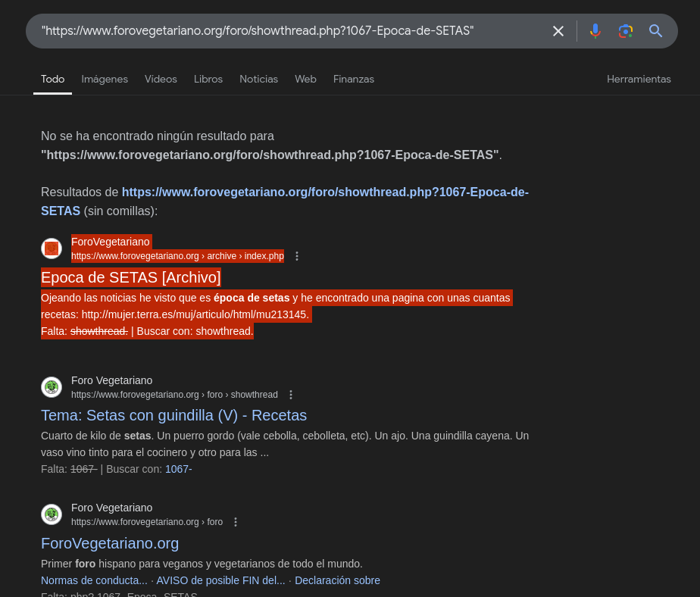
Task: Click the archive › index.php breadcrumb URL
Action: click(178, 256)
